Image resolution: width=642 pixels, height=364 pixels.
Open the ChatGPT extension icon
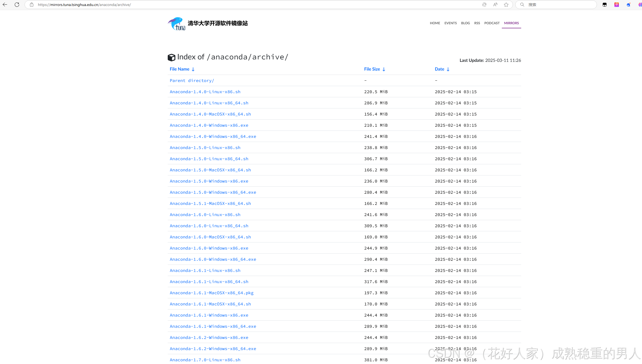click(x=616, y=5)
